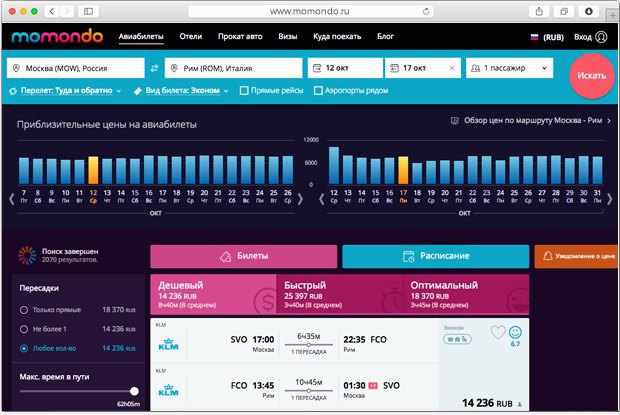The height and width of the screenshot is (415, 620).
Task: Open Обзор цен по маршруту Москва - Рим
Action: pyautogui.click(x=531, y=121)
